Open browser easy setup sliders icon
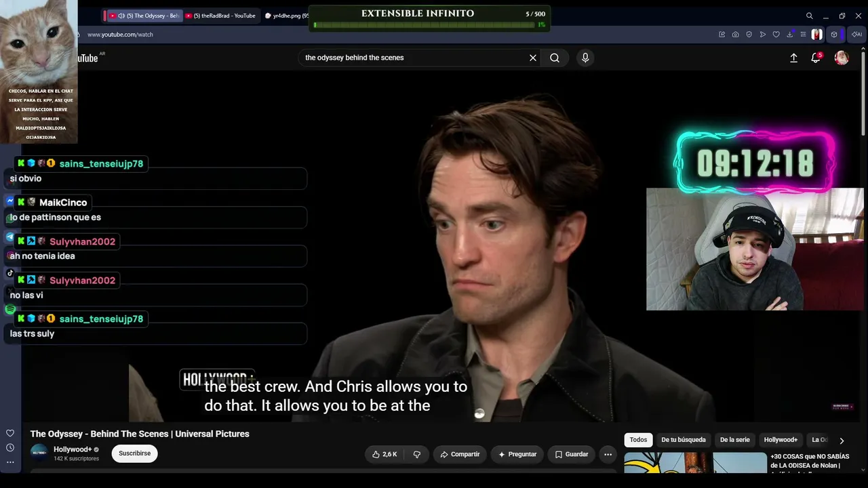The width and height of the screenshot is (868, 488). [x=803, y=35]
